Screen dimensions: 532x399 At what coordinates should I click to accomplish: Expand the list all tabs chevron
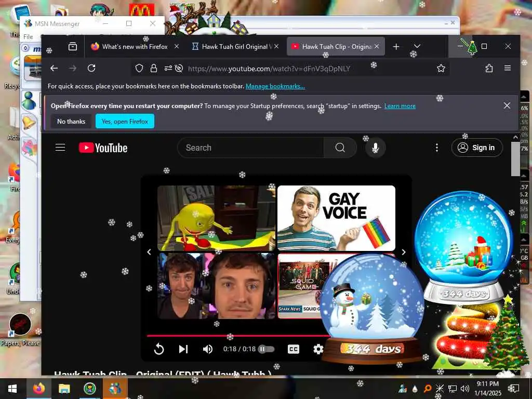[x=417, y=46]
